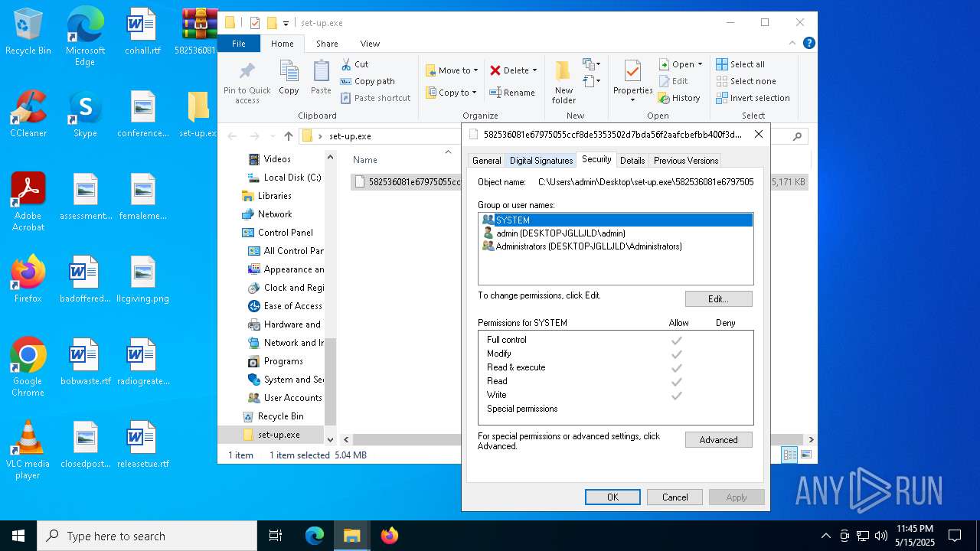The width and height of the screenshot is (980, 551).
Task: Open Google Chrome desktop shortcut
Action: coord(28,367)
